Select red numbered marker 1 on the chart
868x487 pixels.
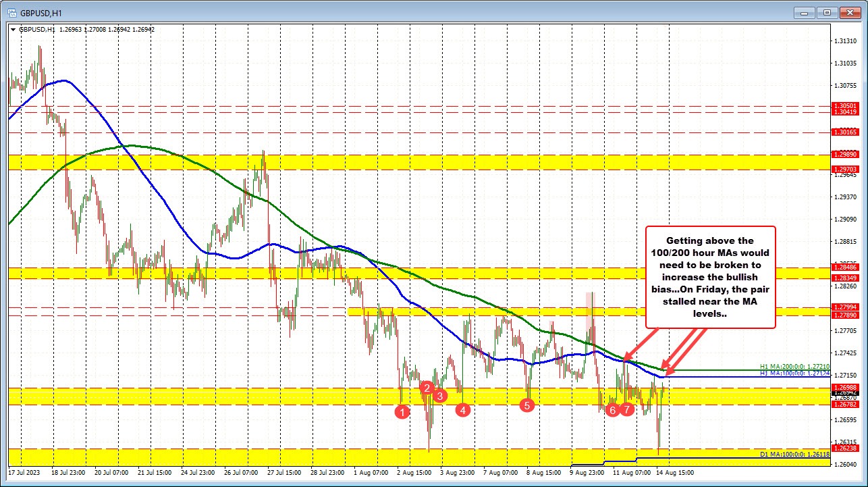pyautogui.click(x=404, y=411)
